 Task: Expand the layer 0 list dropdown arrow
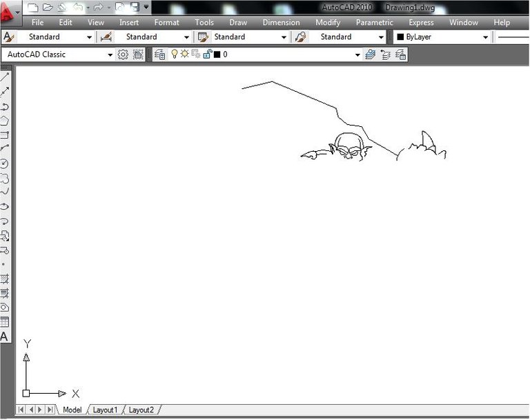(357, 54)
